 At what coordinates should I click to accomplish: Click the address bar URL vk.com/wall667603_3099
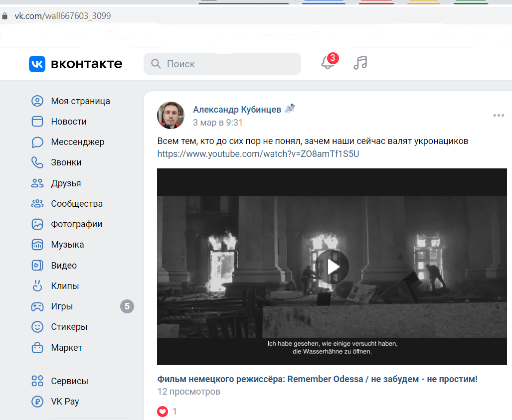pos(63,16)
